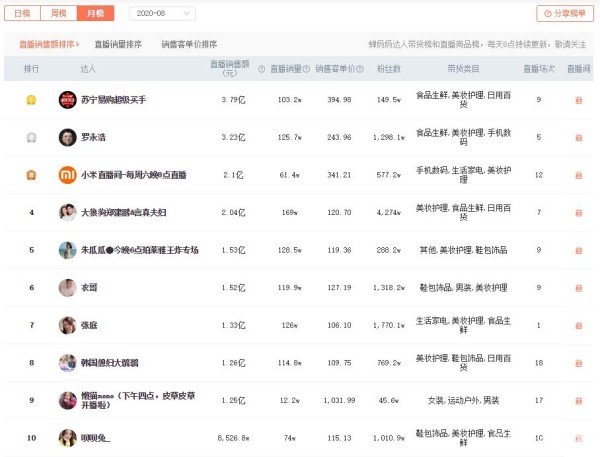The width and height of the screenshot is (600, 457).
Task: Click the 直播场次 column header
Action: click(x=539, y=69)
